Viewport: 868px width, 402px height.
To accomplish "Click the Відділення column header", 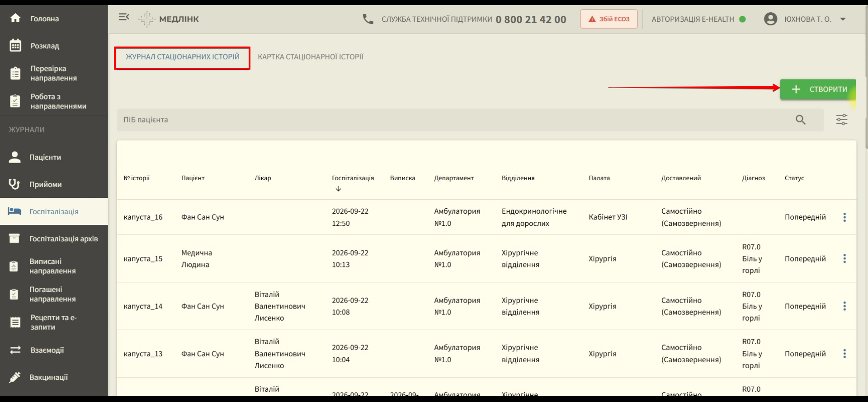I will [x=518, y=178].
